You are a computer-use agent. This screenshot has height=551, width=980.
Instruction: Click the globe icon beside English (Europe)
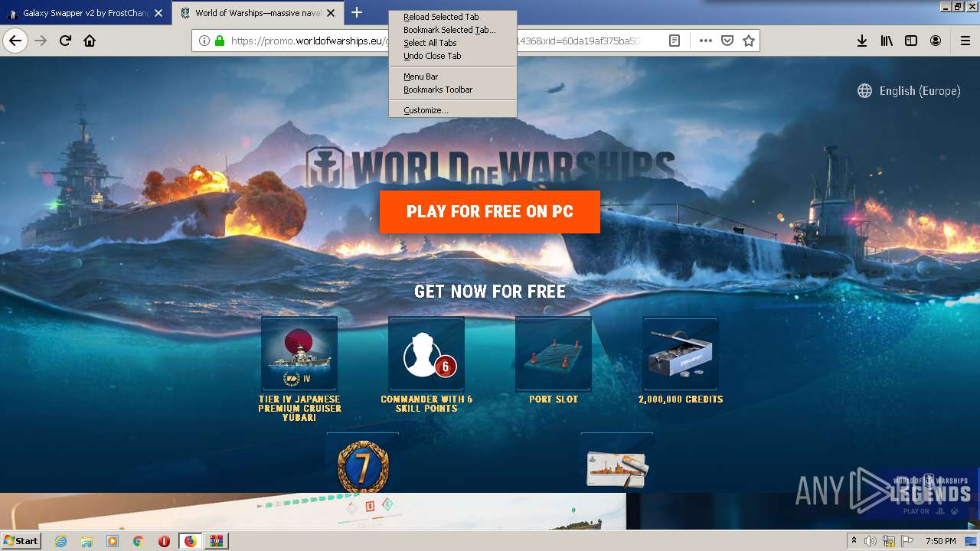click(864, 91)
